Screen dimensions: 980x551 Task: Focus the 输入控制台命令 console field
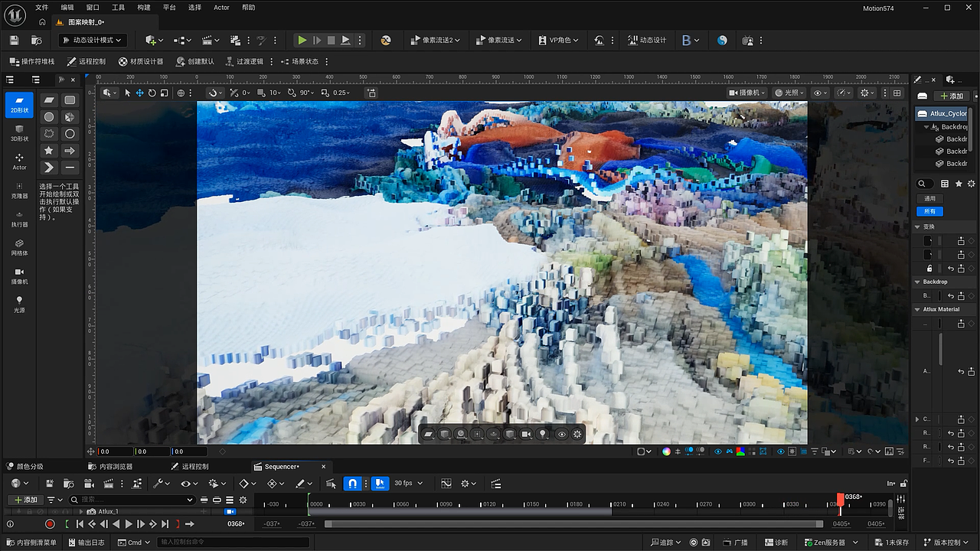tap(233, 543)
